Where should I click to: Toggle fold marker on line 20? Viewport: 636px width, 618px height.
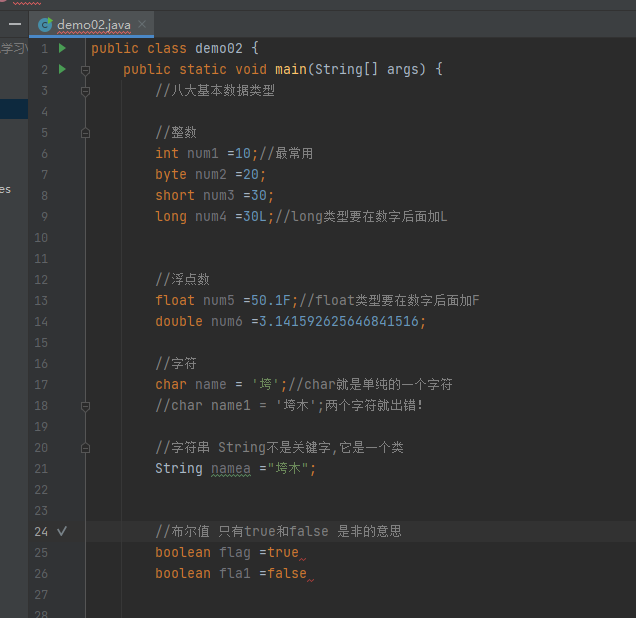click(85, 448)
